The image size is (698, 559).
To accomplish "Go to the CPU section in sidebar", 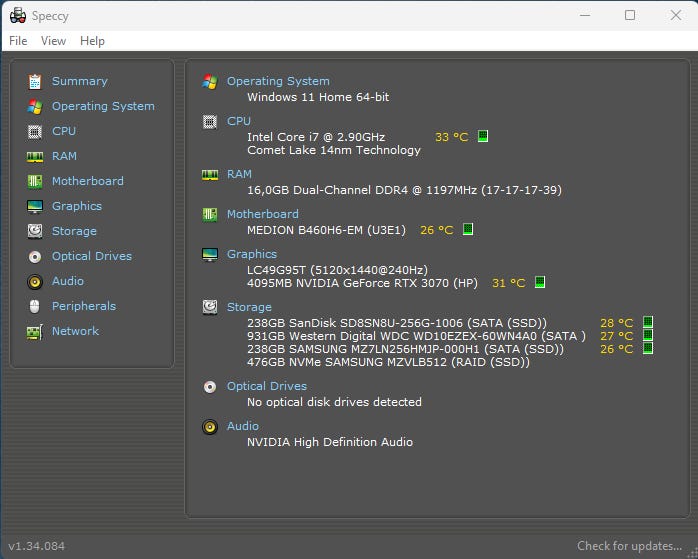I will pos(64,131).
